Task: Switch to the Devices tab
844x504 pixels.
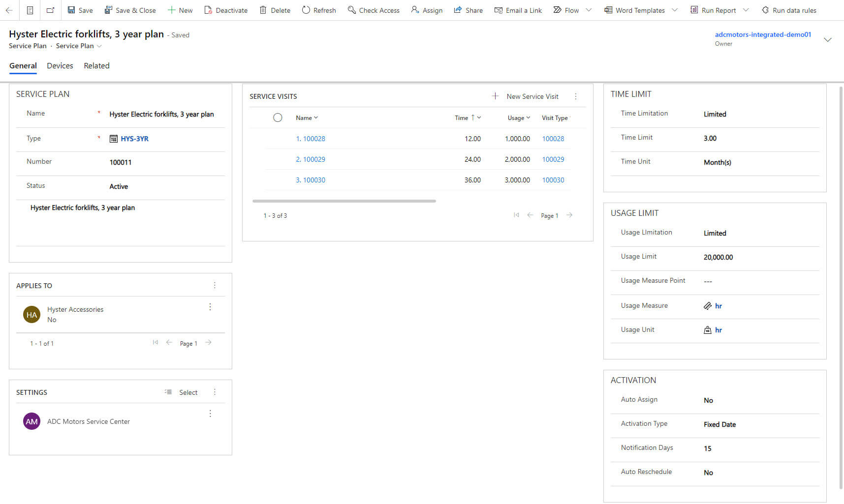Action: click(x=60, y=66)
